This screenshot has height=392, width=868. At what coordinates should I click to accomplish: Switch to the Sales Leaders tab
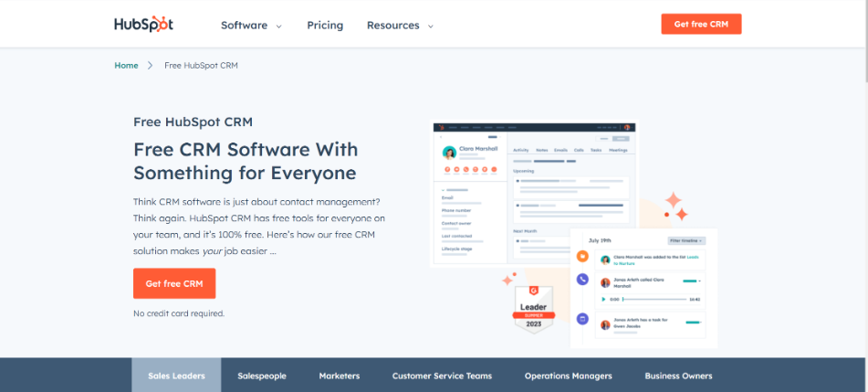coord(176,376)
